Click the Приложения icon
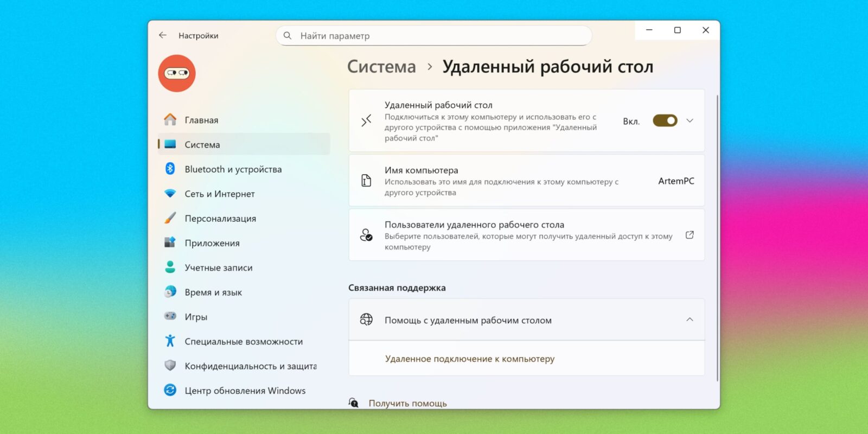This screenshot has height=434, width=868. (170, 242)
